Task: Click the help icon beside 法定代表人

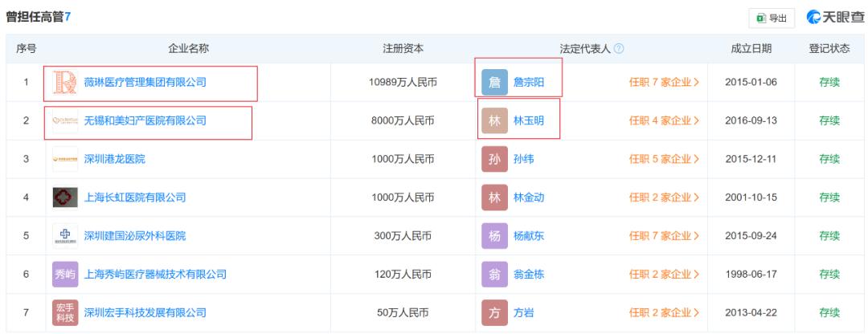Action: tap(618, 49)
